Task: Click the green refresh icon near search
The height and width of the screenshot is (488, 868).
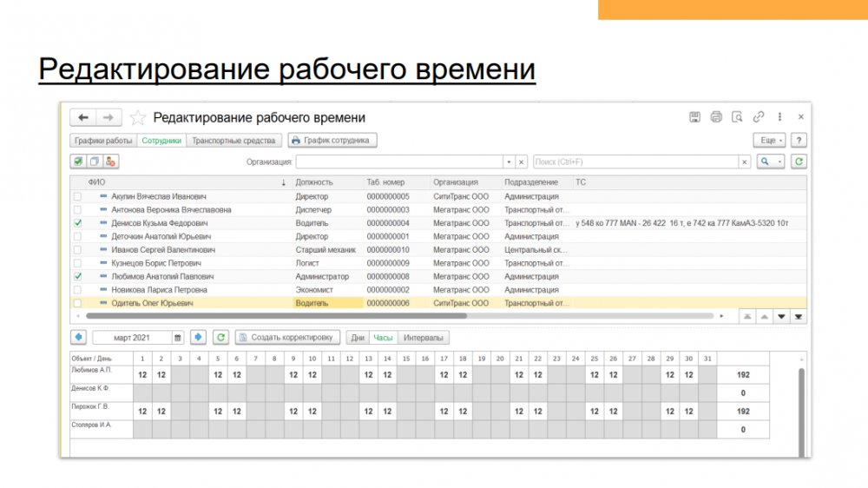Action: [799, 162]
